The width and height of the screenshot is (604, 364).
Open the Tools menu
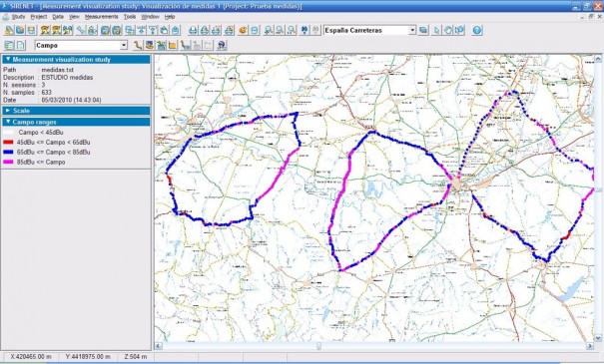click(x=130, y=17)
